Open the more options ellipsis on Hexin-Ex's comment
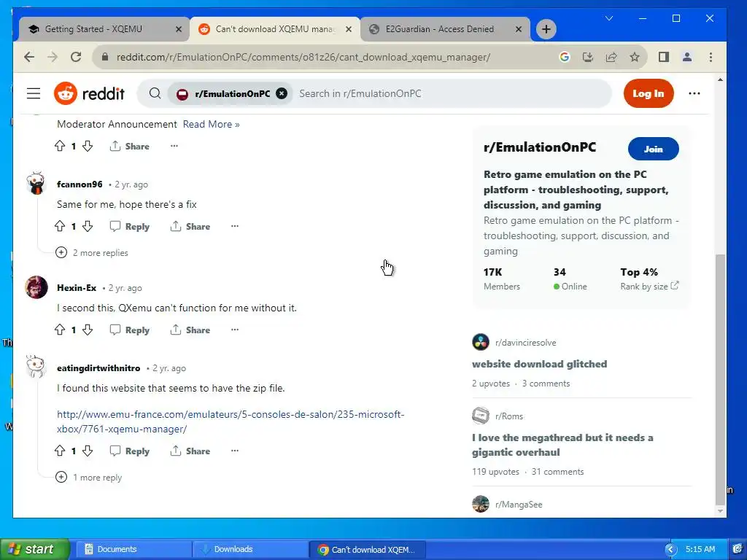 coord(234,330)
